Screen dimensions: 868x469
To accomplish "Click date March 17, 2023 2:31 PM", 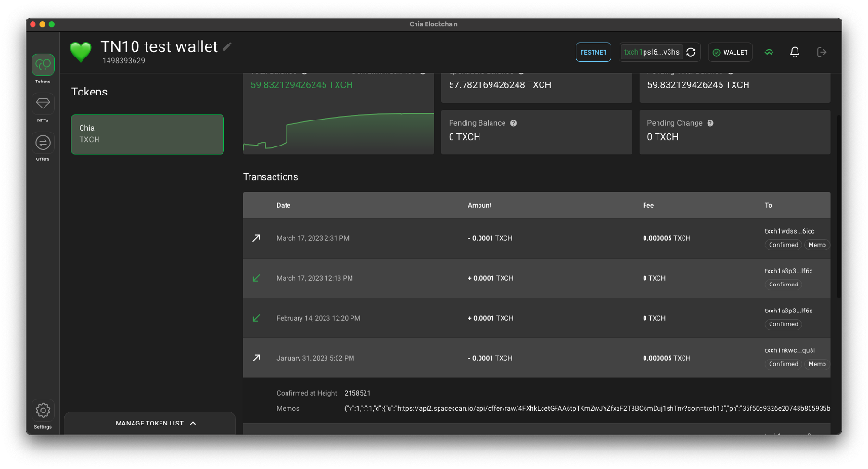I will pyautogui.click(x=313, y=238).
